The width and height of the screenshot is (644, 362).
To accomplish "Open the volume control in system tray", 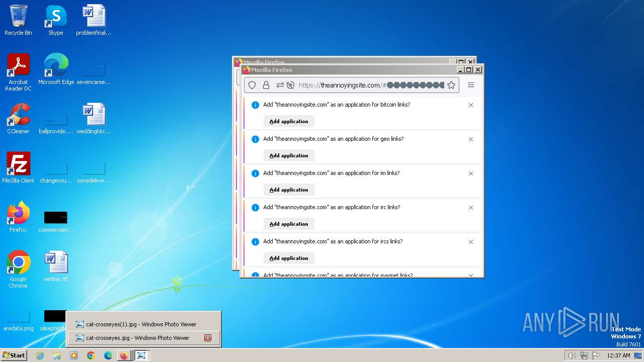I will [x=572, y=355].
